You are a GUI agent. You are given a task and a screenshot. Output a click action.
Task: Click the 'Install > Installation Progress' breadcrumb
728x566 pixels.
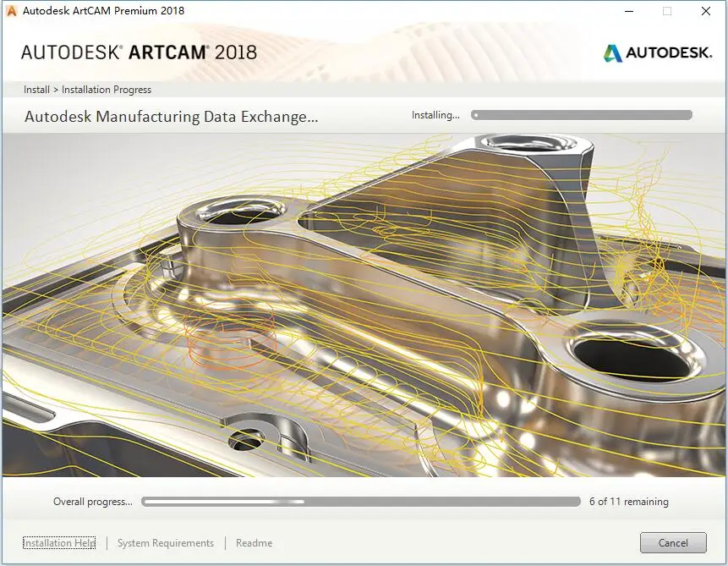click(87, 90)
